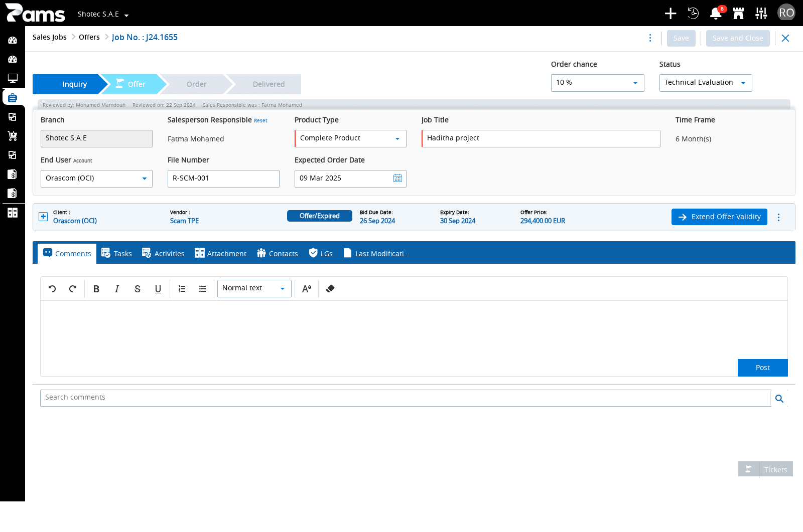Viewport: 803px width, 532px height.
Task: Toggle italic formatting
Action: pos(117,289)
